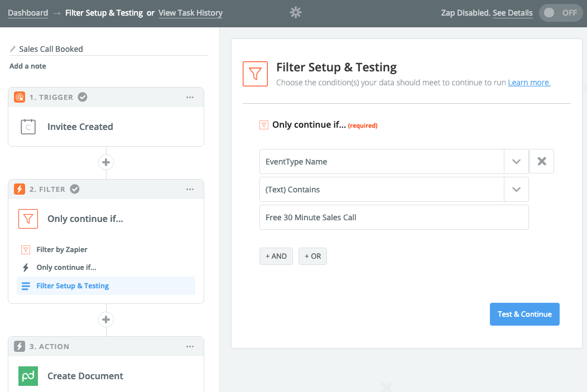The width and height of the screenshot is (587, 392).
Task: Click plus icon between Trigger and Filter
Action: tap(106, 162)
